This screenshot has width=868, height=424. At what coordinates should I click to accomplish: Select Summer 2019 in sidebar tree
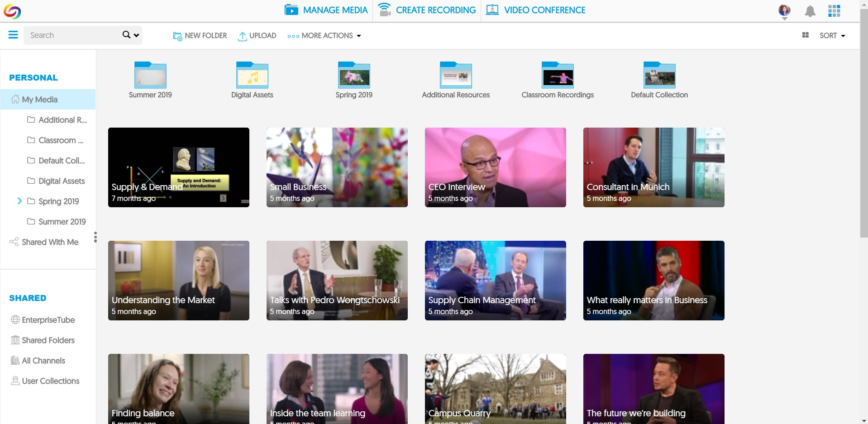point(57,222)
